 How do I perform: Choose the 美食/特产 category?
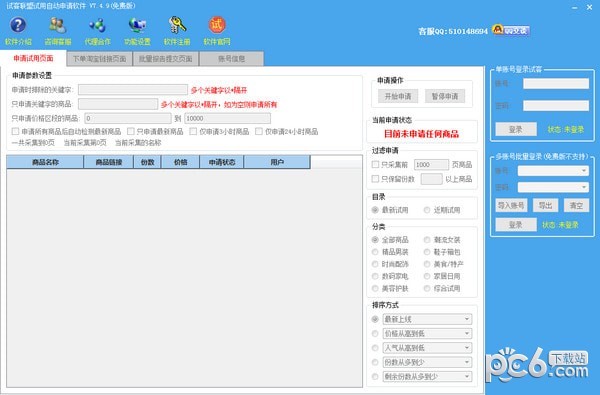[x=427, y=264]
